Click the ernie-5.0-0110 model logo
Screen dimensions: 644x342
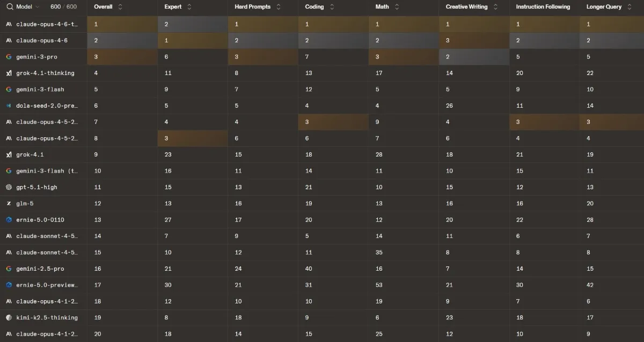[x=9, y=220]
